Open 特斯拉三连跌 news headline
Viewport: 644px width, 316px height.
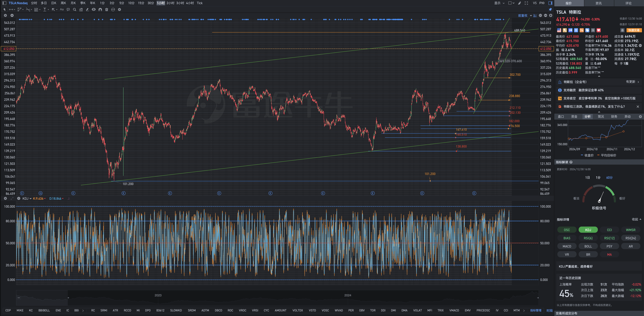[594, 106]
